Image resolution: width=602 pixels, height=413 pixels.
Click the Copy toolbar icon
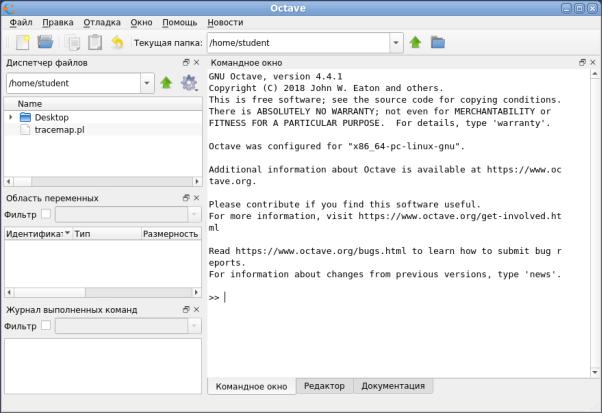click(x=72, y=43)
